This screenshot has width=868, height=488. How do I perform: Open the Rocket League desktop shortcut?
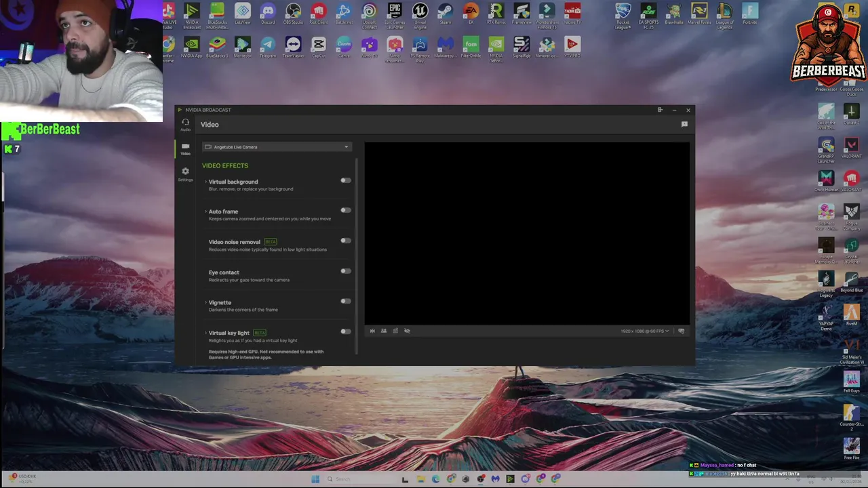click(623, 16)
